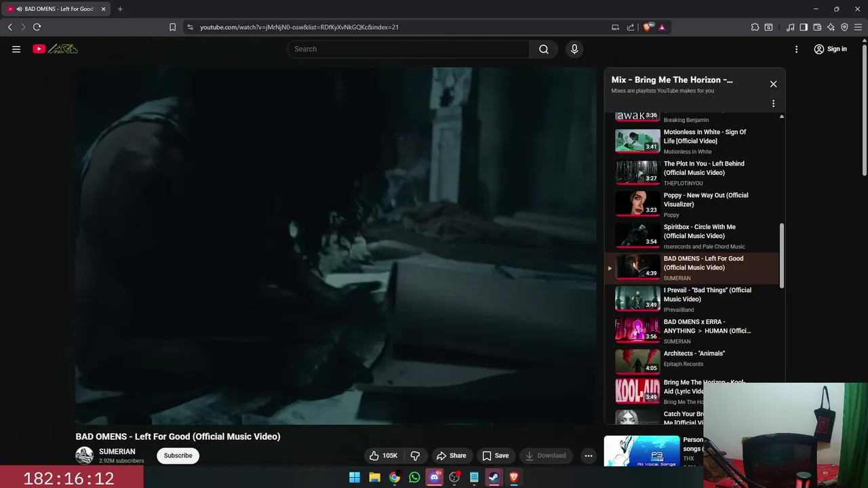Play Motionless In White - Sign Of Life
This screenshot has width=868, height=488.
tap(692, 141)
